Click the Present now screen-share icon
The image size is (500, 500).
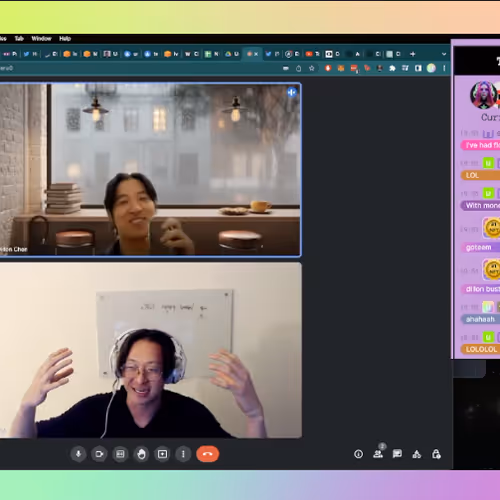(x=162, y=454)
